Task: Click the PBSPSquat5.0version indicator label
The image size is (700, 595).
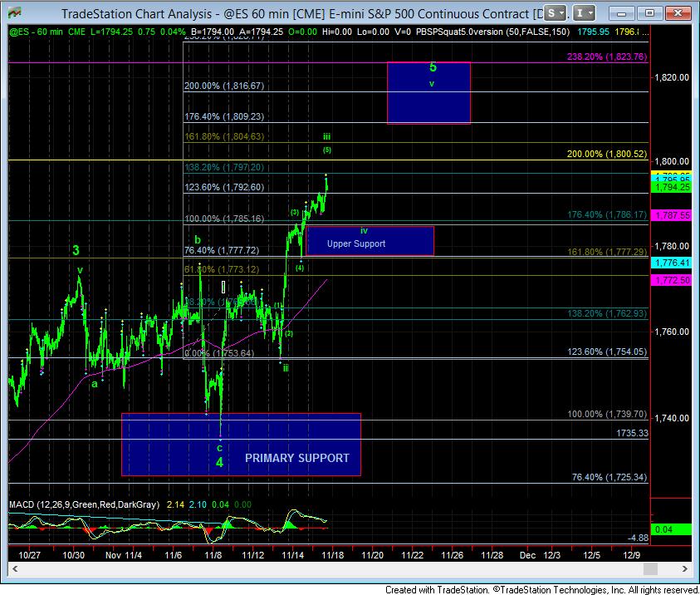Action: (x=492, y=32)
